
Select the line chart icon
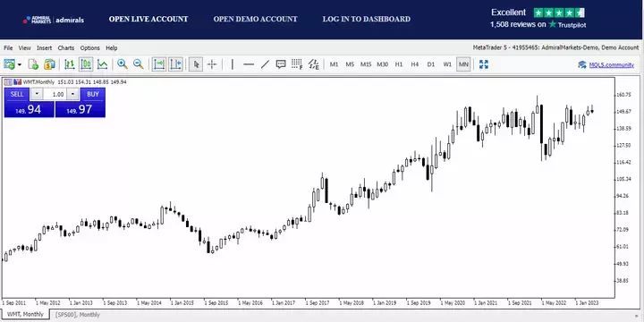click(102, 64)
